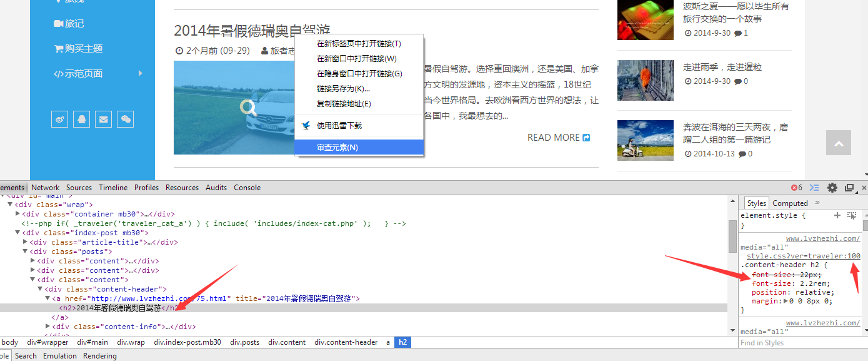868x361 pixels.
Task: Collapse the div class="index-post mb30" node
Action: tap(17, 233)
